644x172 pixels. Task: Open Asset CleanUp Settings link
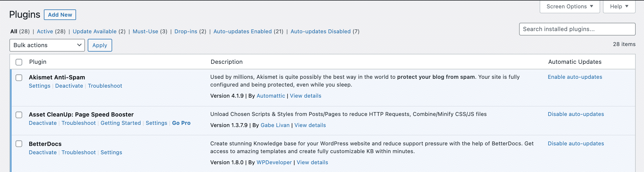tap(157, 123)
